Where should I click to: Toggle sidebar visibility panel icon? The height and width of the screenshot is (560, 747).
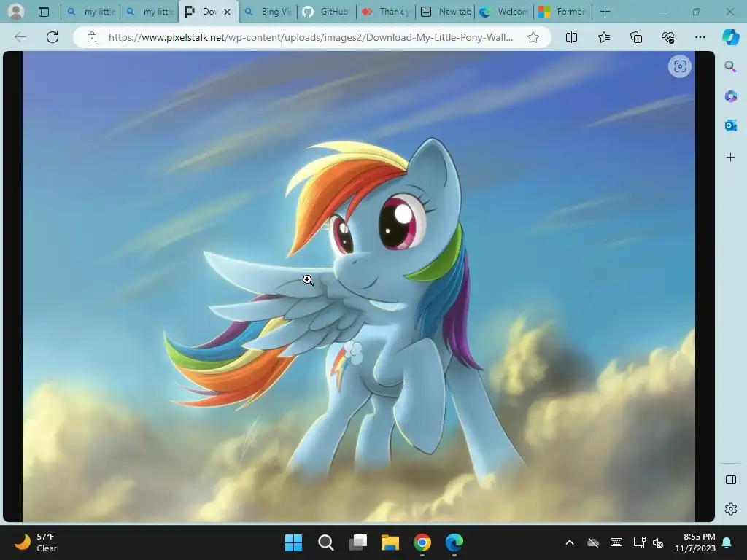730,480
